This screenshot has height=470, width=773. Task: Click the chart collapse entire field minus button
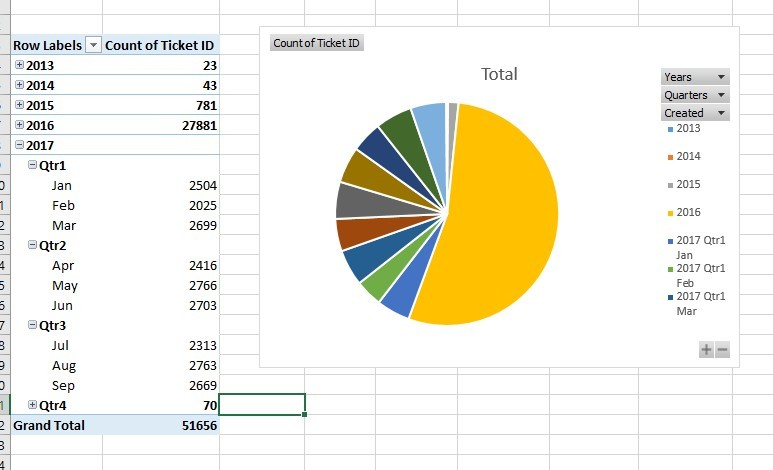click(x=722, y=350)
